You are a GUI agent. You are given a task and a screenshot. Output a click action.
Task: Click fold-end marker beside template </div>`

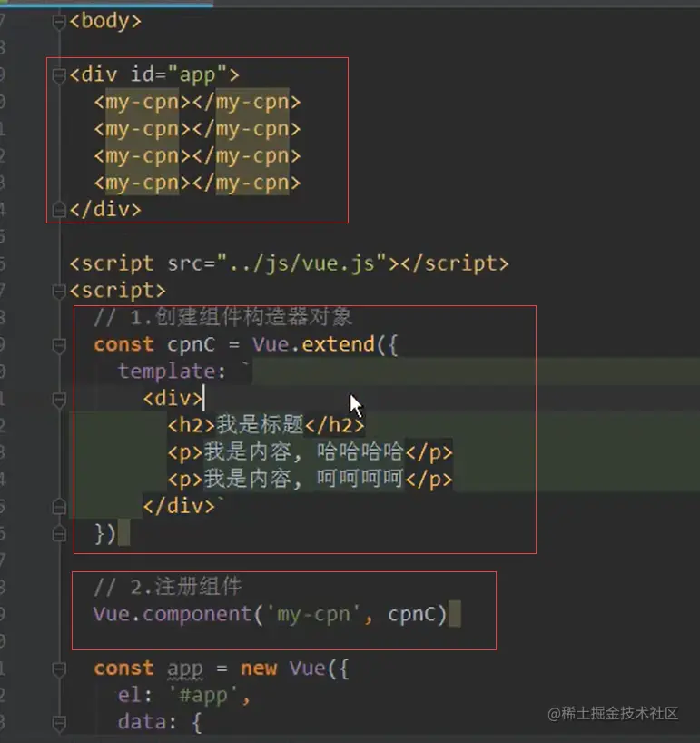(x=59, y=507)
